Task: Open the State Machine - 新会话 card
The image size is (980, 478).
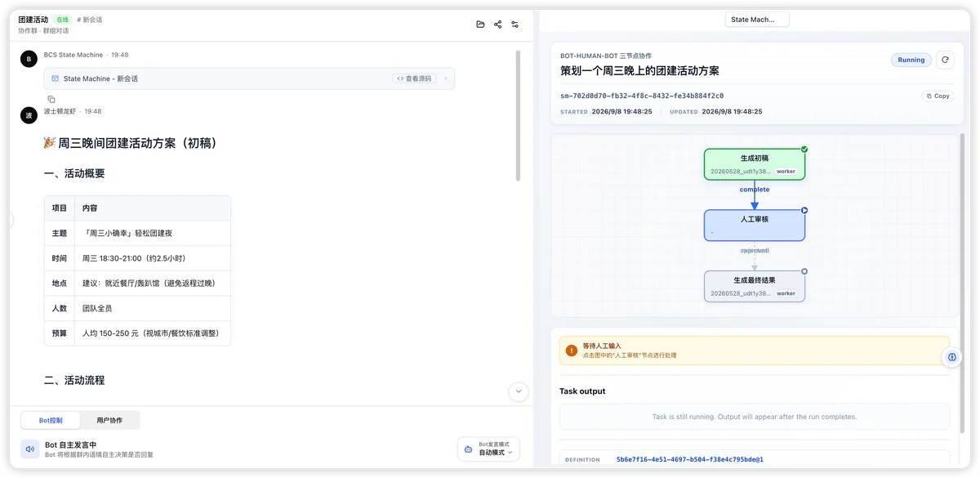Action: pyautogui.click(x=249, y=78)
